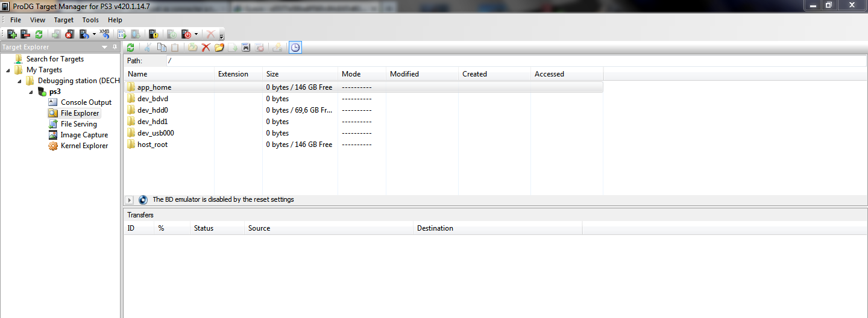Click the target warning icon with yellow exclamation
This screenshot has height=318, width=868.
153,34
